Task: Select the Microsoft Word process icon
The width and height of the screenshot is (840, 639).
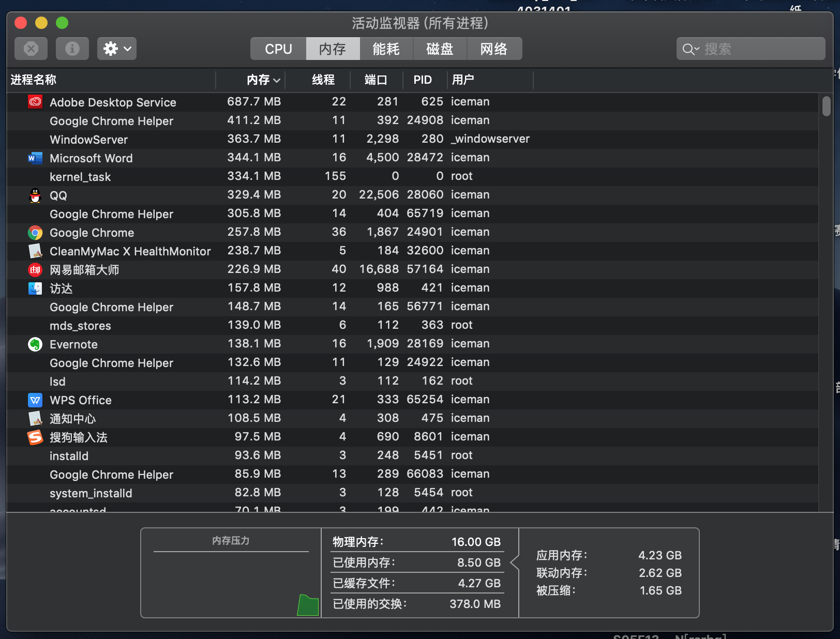Action: [35, 158]
